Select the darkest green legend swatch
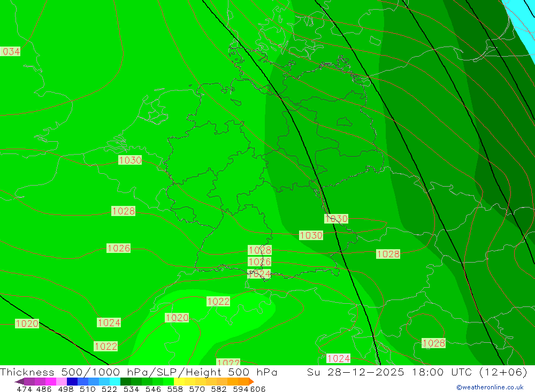535x392 pixels. 126,381
